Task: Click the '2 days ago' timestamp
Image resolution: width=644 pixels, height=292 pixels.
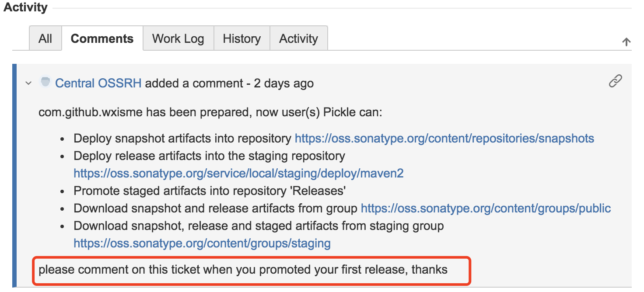Action: tap(283, 83)
